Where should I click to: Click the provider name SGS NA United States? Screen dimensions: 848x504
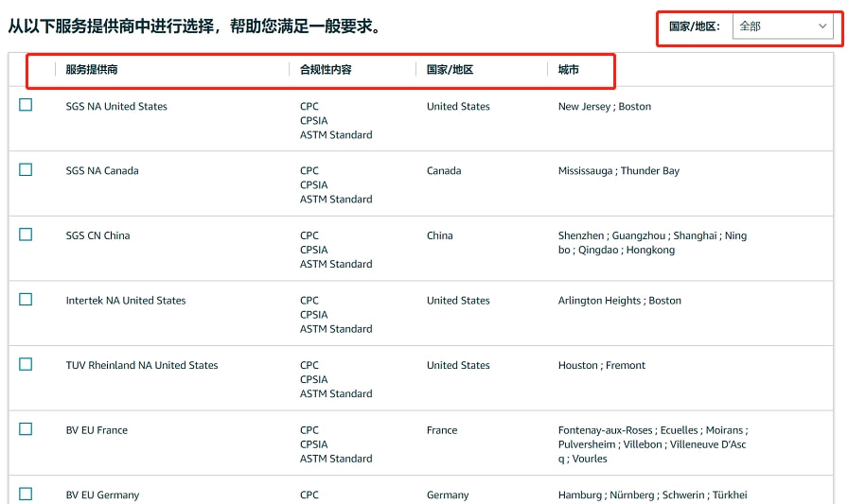point(116,107)
